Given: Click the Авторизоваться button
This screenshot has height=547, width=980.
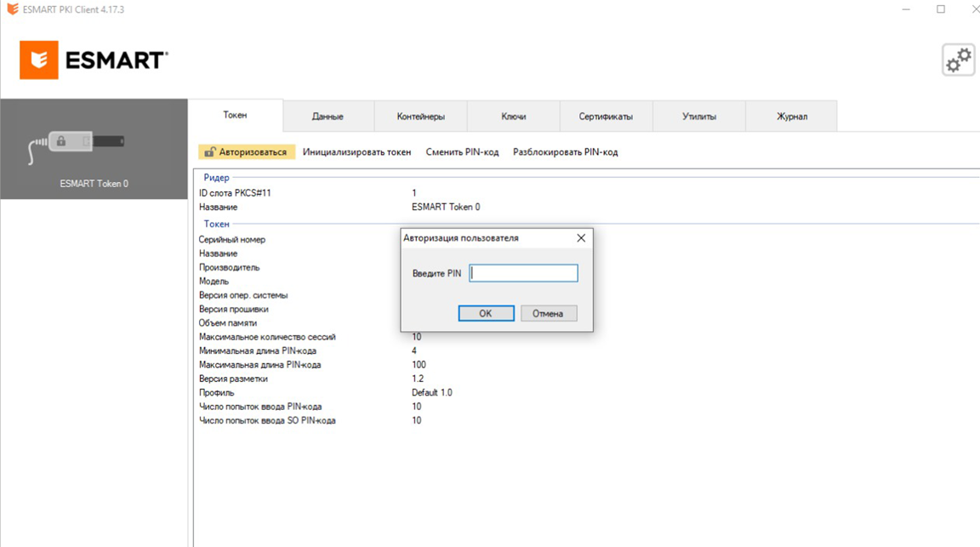Looking at the screenshot, I should click(x=247, y=152).
